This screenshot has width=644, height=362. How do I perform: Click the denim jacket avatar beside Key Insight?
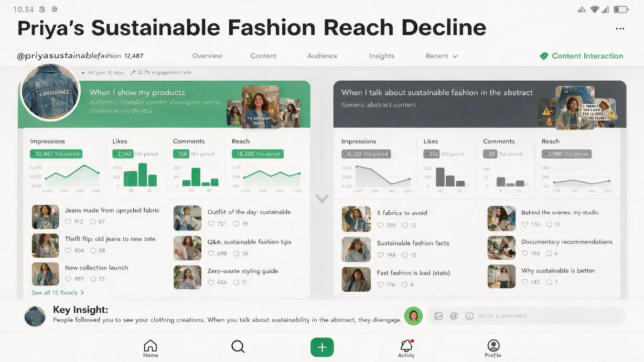click(35, 316)
